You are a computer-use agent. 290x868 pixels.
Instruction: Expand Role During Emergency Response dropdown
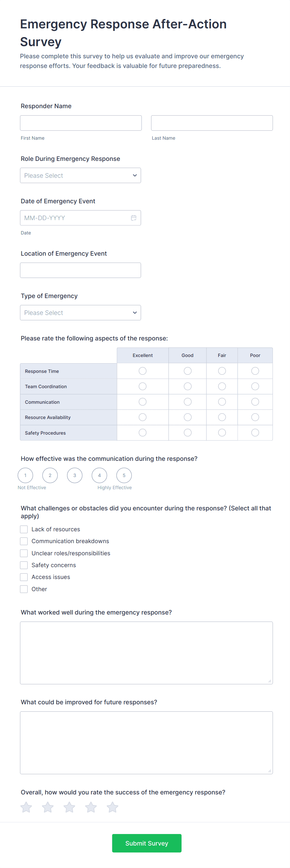pos(80,176)
